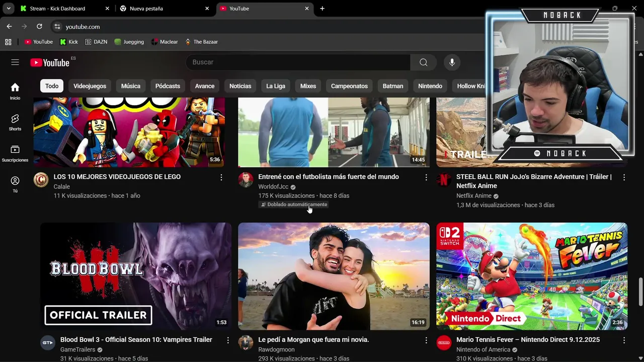Open the YouTube hamburger guide menu
644x362 pixels.
pos(15,62)
